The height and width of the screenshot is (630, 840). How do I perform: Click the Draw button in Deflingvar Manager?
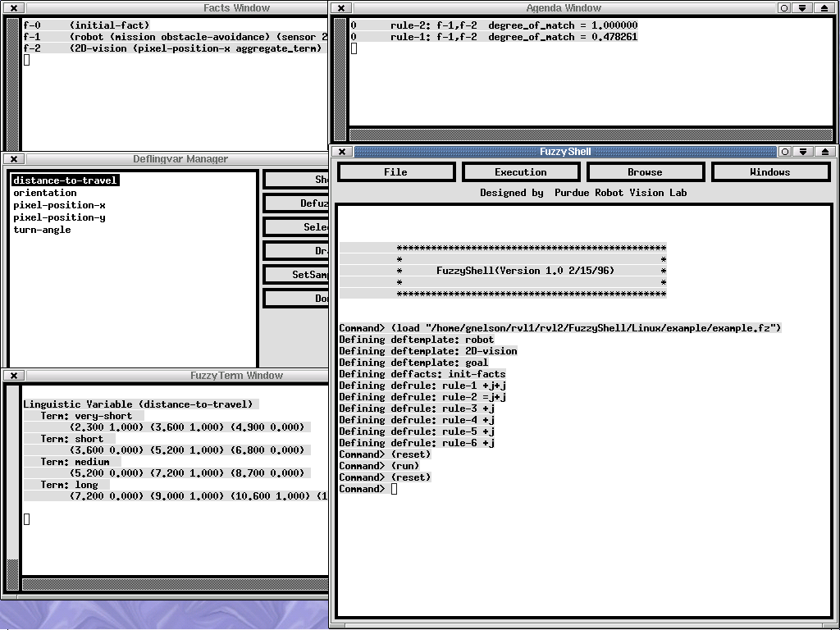297,251
